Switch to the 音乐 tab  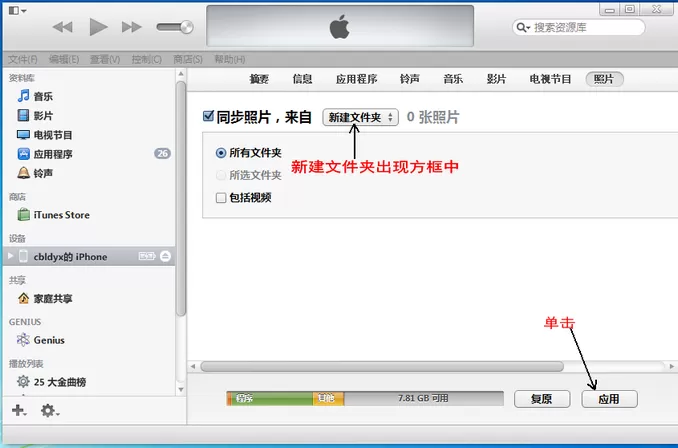(453, 79)
